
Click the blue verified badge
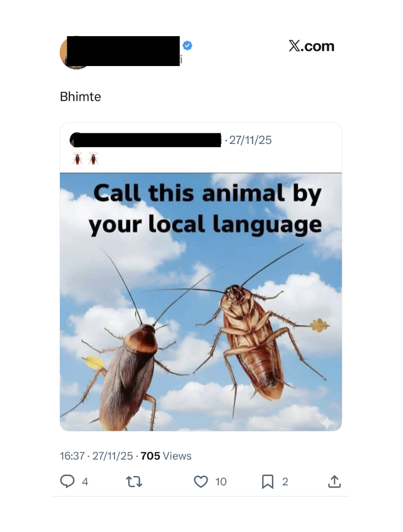187,46
